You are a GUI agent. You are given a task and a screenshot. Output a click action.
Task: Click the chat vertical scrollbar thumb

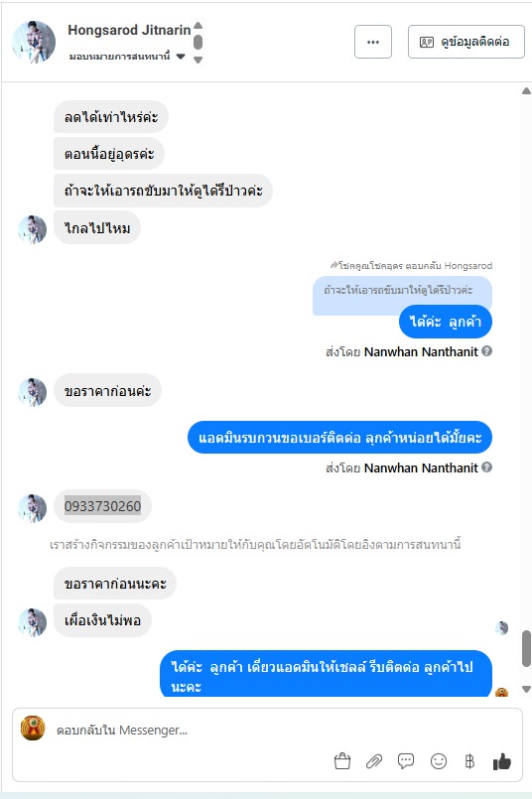[x=526, y=648]
